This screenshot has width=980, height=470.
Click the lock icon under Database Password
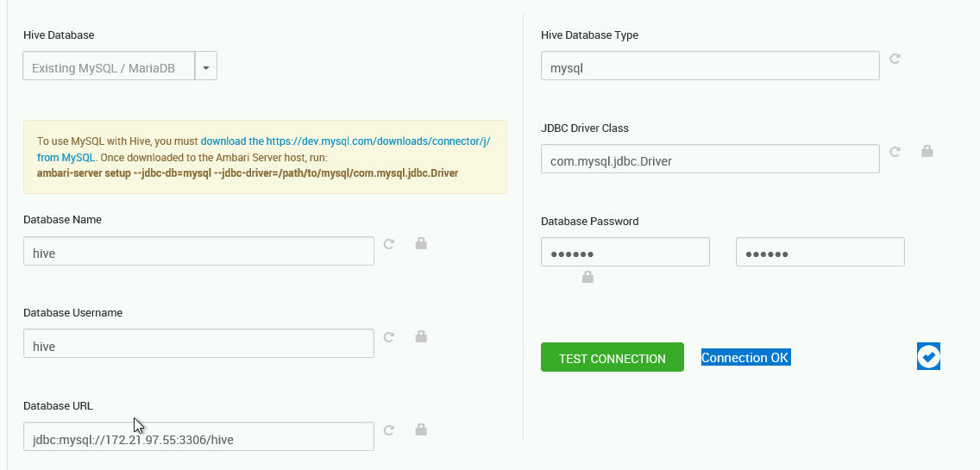(x=587, y=277)
